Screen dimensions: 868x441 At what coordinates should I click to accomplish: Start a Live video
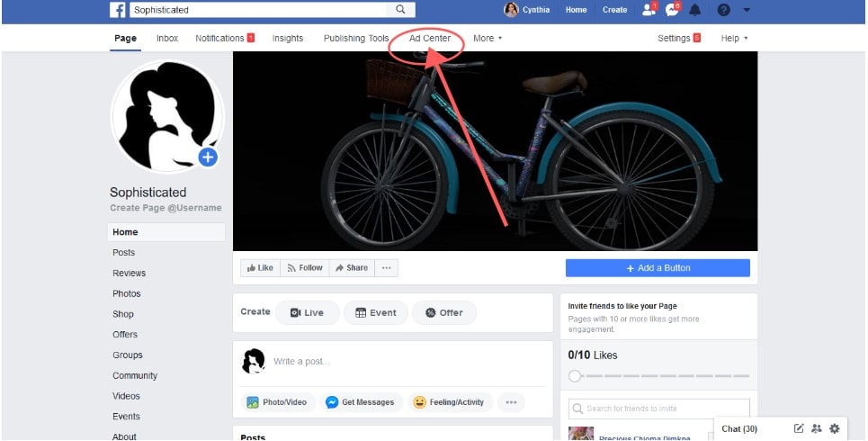[308, 312]
